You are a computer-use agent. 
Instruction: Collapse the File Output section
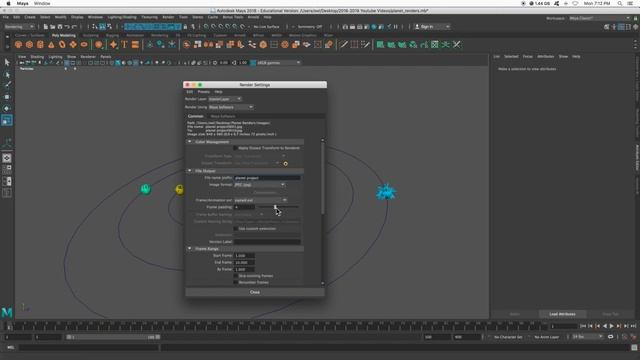pos(189,171)
